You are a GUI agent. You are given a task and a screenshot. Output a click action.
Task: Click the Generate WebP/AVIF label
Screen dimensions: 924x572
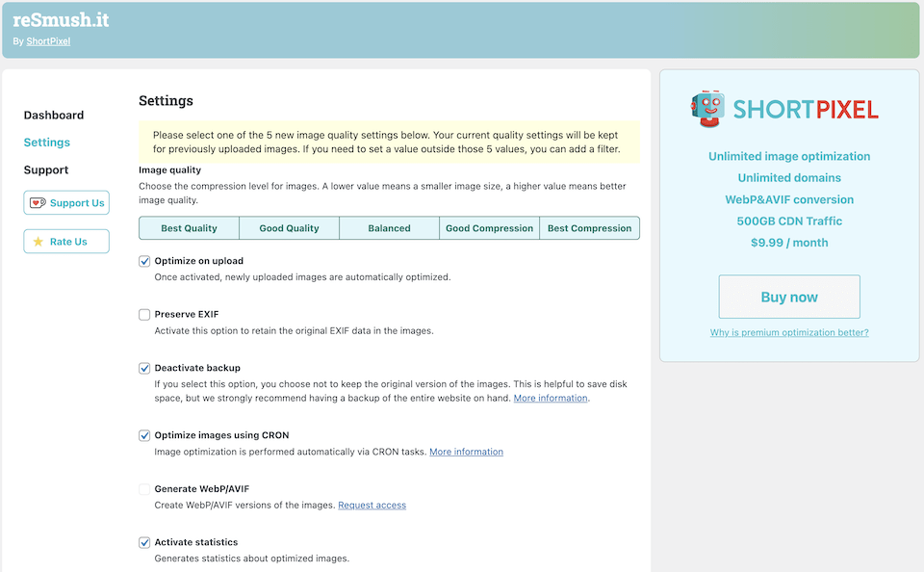click(x=201, y=489)
